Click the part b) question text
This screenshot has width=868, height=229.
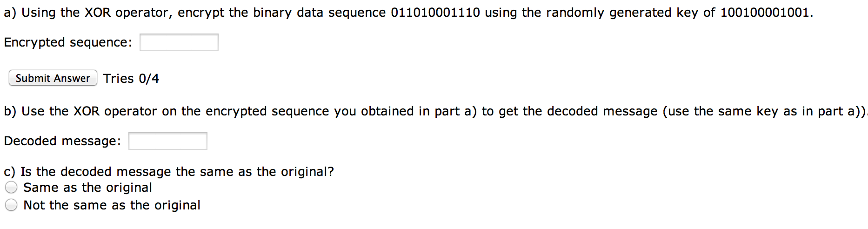[435, 112]
